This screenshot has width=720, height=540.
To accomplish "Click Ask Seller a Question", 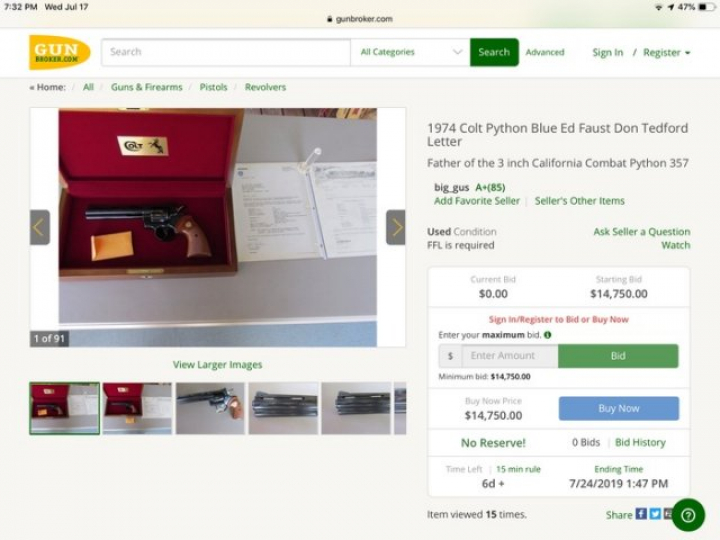I will pyautogui.click(x=641, y=232).
